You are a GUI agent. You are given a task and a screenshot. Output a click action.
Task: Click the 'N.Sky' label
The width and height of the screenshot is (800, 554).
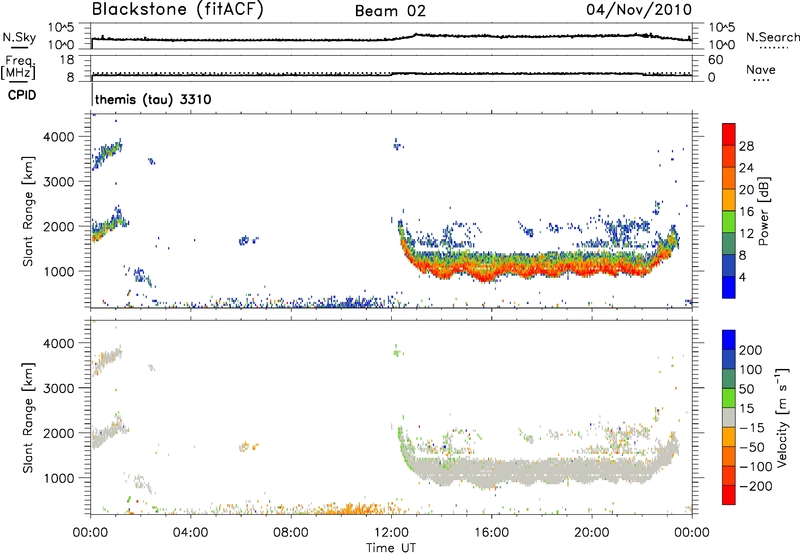[x=19, y=37]
